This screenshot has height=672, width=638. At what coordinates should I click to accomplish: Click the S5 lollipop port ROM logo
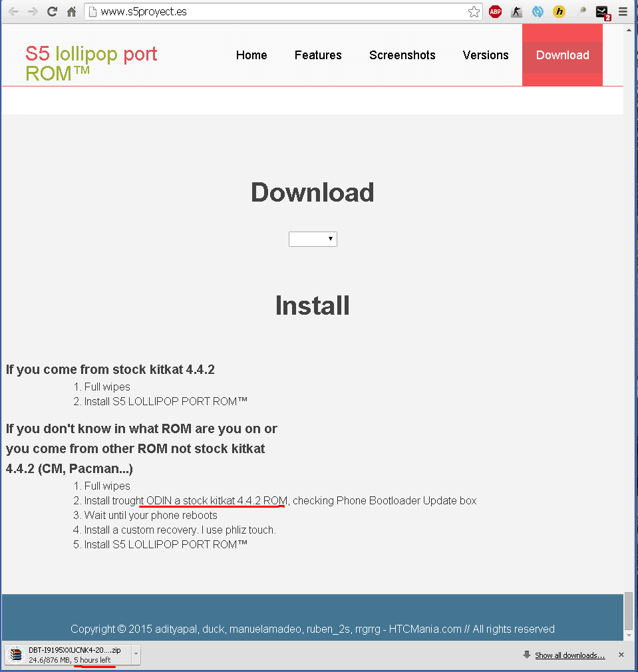[x=91, y=63]
